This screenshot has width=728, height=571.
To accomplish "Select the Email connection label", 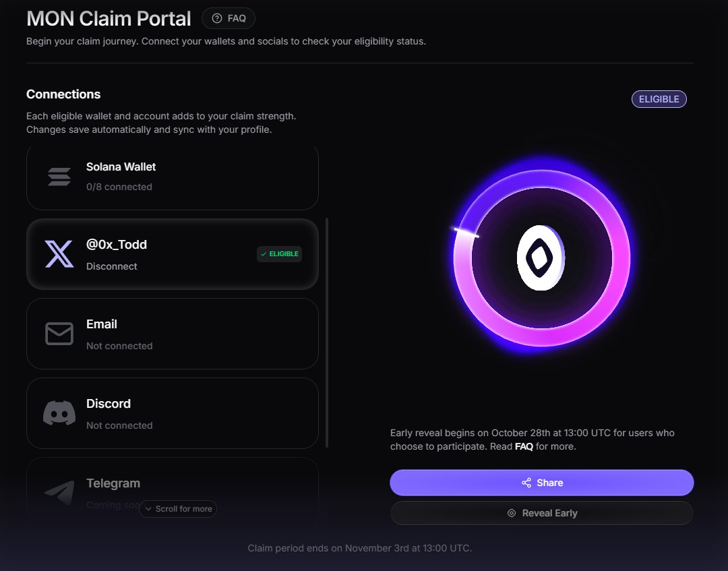I will (102, 324).
